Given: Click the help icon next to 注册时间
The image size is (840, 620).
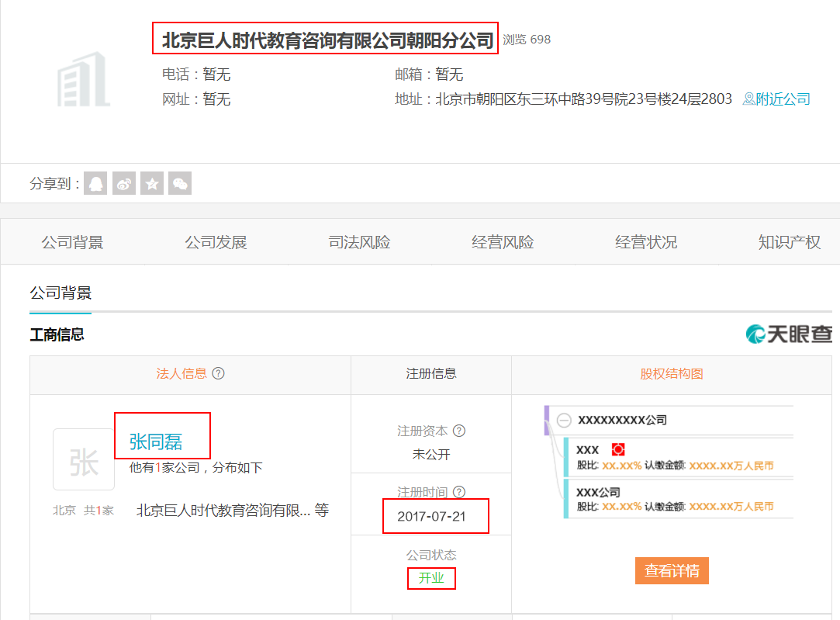Looking at the screenshot, I should (x=459, y=492).
